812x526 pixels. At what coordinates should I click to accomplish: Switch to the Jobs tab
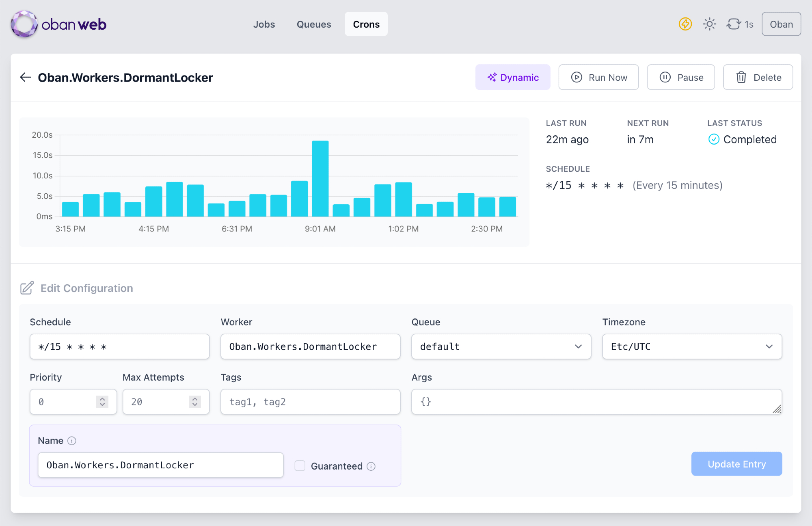(x=264, y=24)
